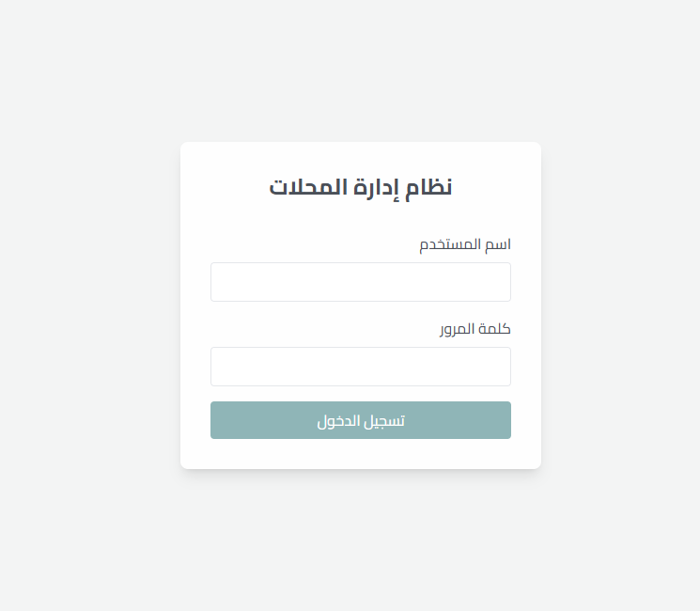Click the field below the page title

coord(360,282)
